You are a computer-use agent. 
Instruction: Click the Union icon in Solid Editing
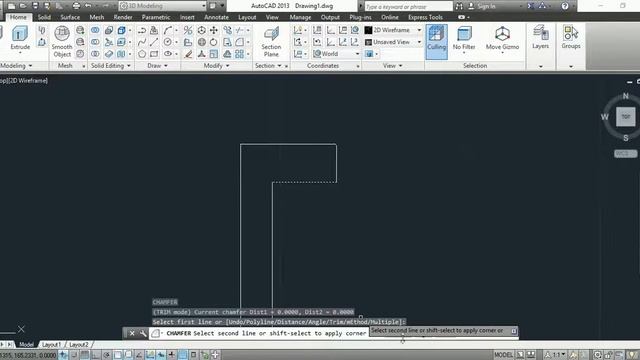pyautogui.click(x=95, y=30)
